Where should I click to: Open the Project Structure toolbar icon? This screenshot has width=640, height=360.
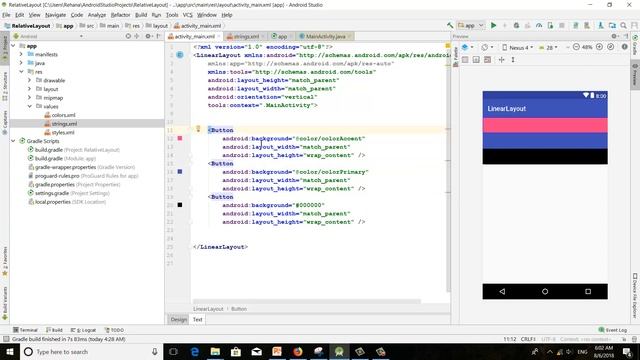[x=612, y=25]
